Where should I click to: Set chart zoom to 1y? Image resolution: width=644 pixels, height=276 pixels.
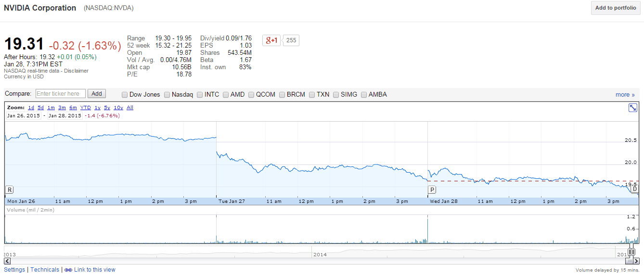[x=97, y=108]
